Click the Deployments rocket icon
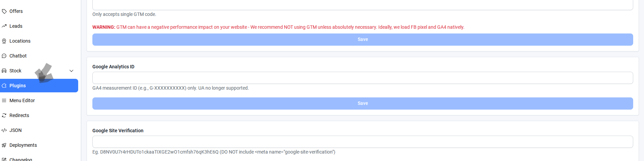The image size is (644, 161). [x=4, y=145]
